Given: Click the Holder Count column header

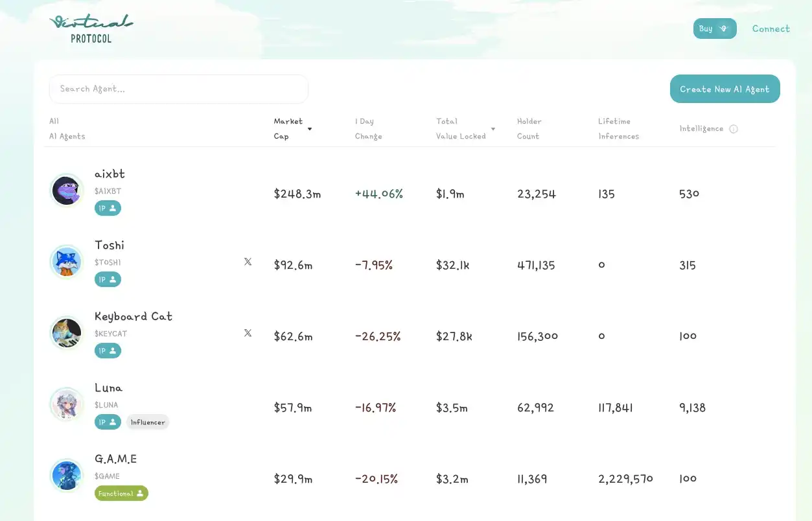Looking at the screenshot, I should pos(529,128).
